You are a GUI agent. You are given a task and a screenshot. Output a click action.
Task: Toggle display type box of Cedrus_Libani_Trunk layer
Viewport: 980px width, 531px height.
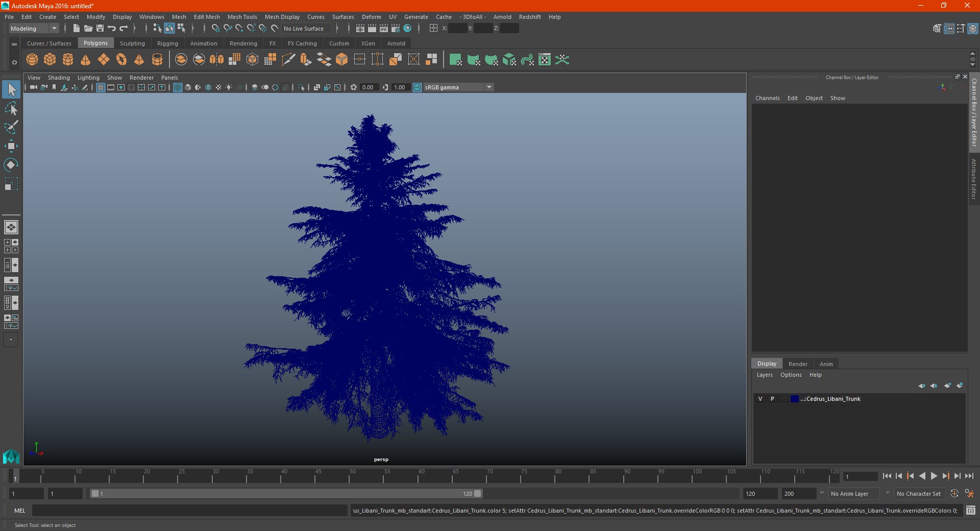click(784, 399)
